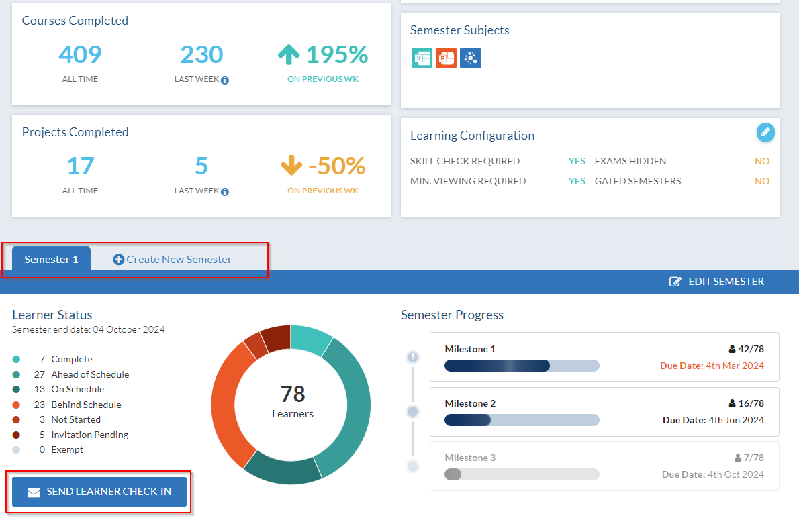Switch to the Semester 1 tab
This screenshot has height=532, width=799.
coord(52,258)
